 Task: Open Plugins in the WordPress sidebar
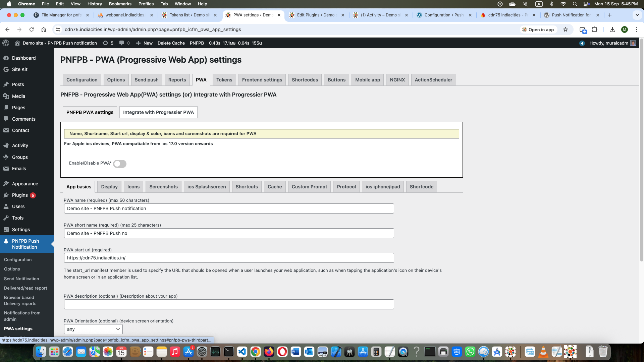pos(20,195)
